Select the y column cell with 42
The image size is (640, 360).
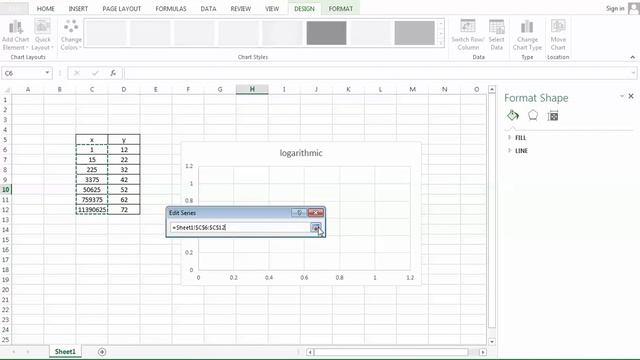point(124,180)
